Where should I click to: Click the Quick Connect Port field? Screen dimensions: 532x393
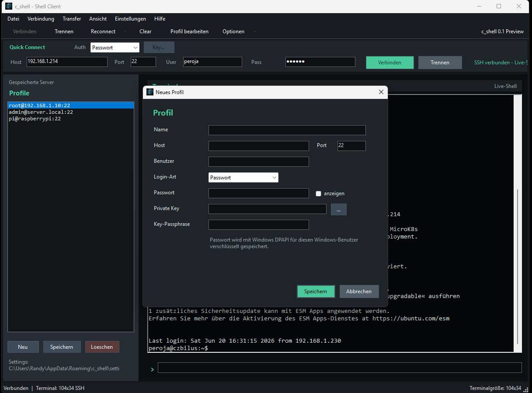click(x=143, y=62)
